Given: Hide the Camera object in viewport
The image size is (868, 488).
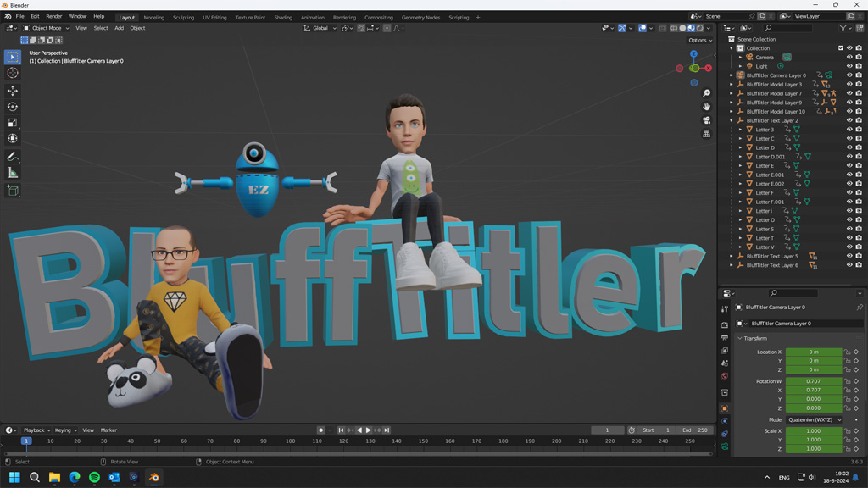Looking at the screenshot, I should [x=849, y=57].
